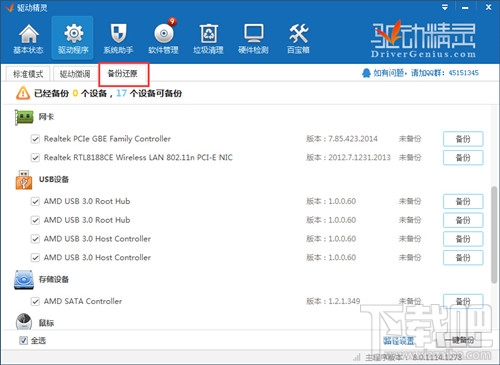Image resolution: width=500 pixels, height=365 pixels.
Task: Uncheck the first AMD USB 3.0 Root Hub
Action: click(35, 201)
